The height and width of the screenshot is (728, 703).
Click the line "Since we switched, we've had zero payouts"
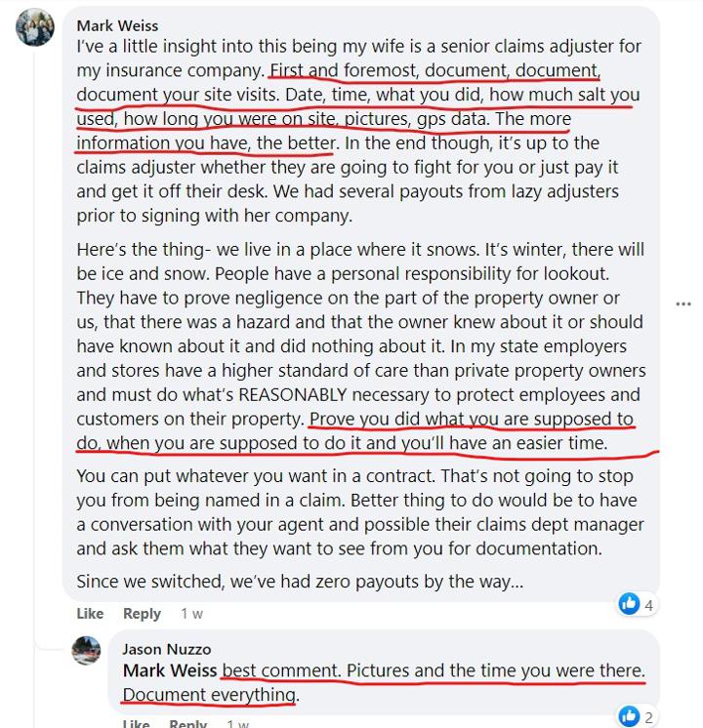point(300,582)
